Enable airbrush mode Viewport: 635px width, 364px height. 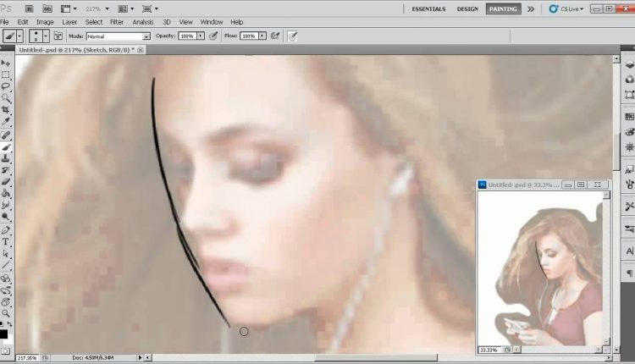275,36
